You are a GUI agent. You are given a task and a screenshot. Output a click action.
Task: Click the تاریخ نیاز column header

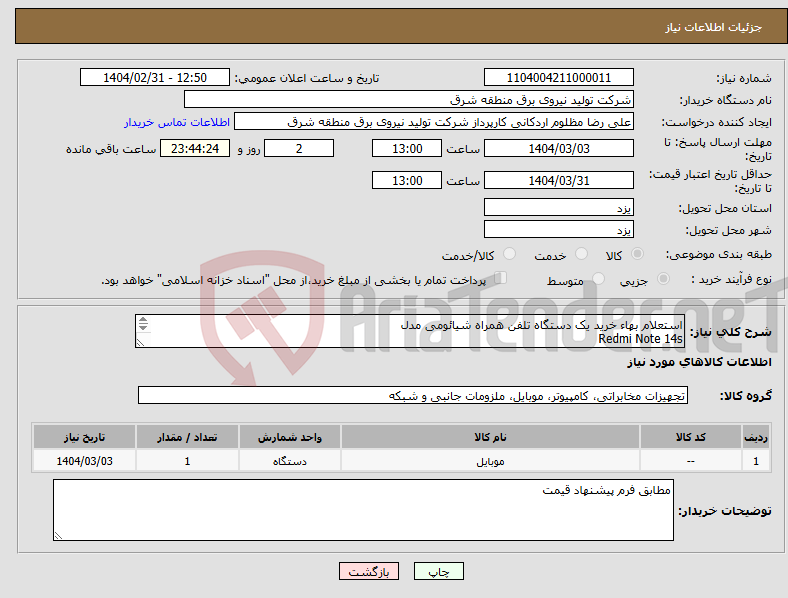pos(84,437)
